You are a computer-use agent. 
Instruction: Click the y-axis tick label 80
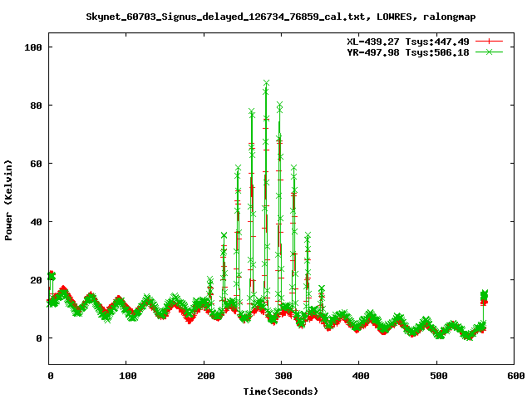point(36,106)
